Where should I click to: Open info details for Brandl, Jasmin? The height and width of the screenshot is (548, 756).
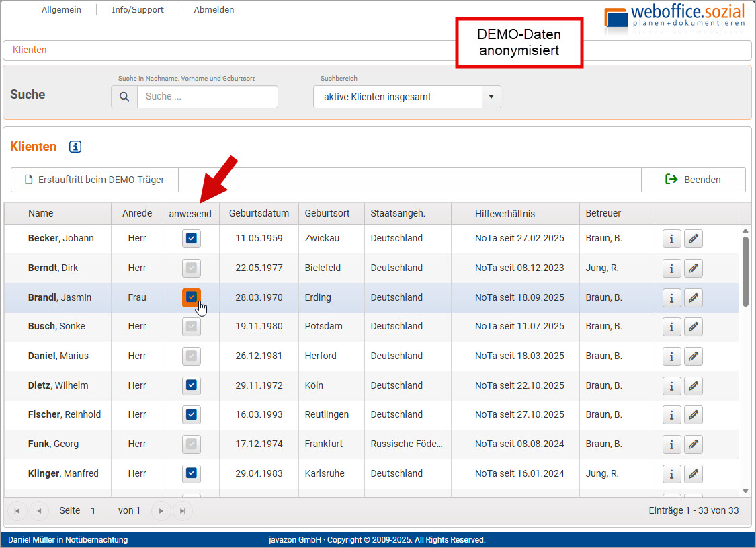tap(671, 298)
